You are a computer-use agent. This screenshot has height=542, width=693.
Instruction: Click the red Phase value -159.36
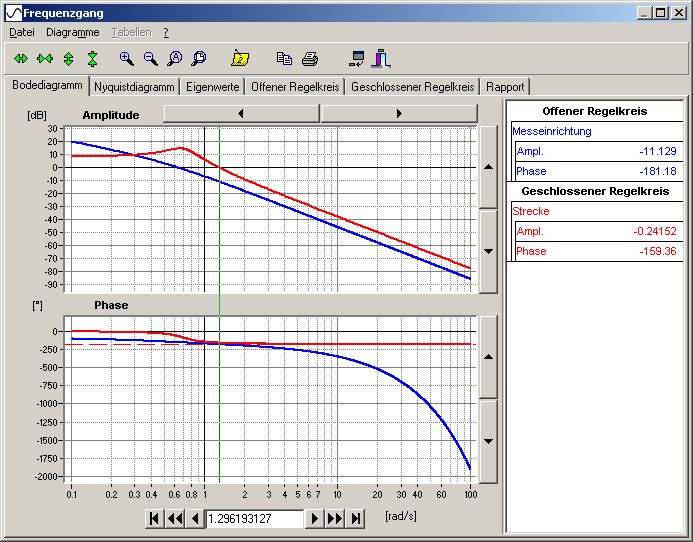point(658,251)
